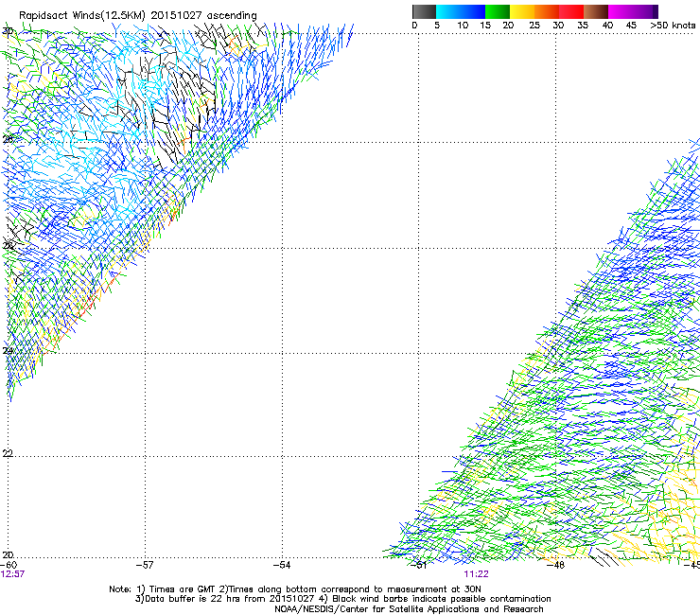
Task: Click the red 30-35 knots legend segment
Action: click(x=571, y=11)
